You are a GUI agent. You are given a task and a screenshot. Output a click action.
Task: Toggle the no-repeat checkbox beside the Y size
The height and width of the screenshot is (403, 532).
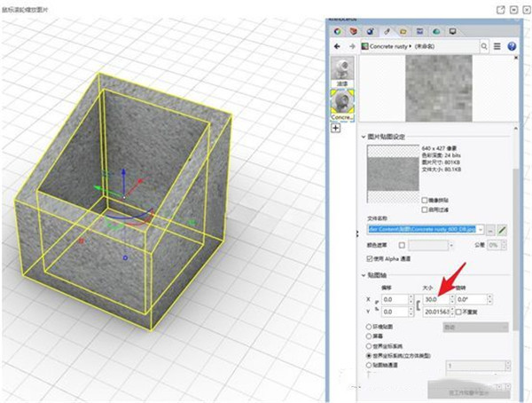458,312
